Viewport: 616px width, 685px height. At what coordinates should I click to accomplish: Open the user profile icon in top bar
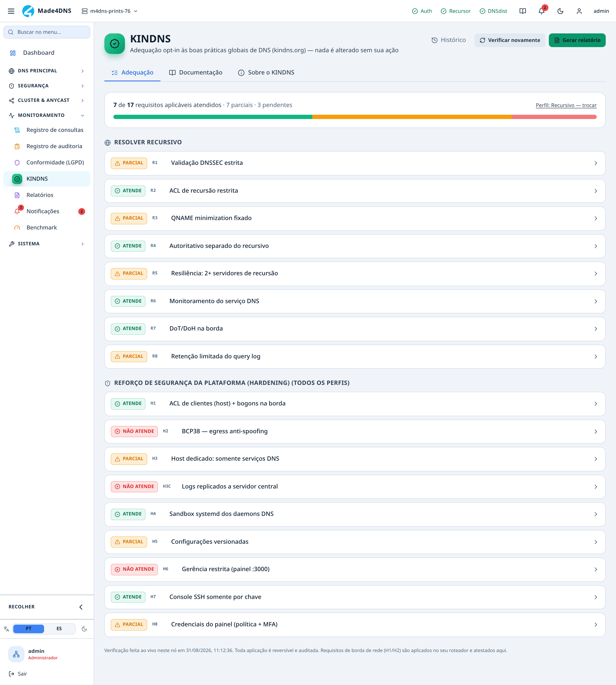579,11
